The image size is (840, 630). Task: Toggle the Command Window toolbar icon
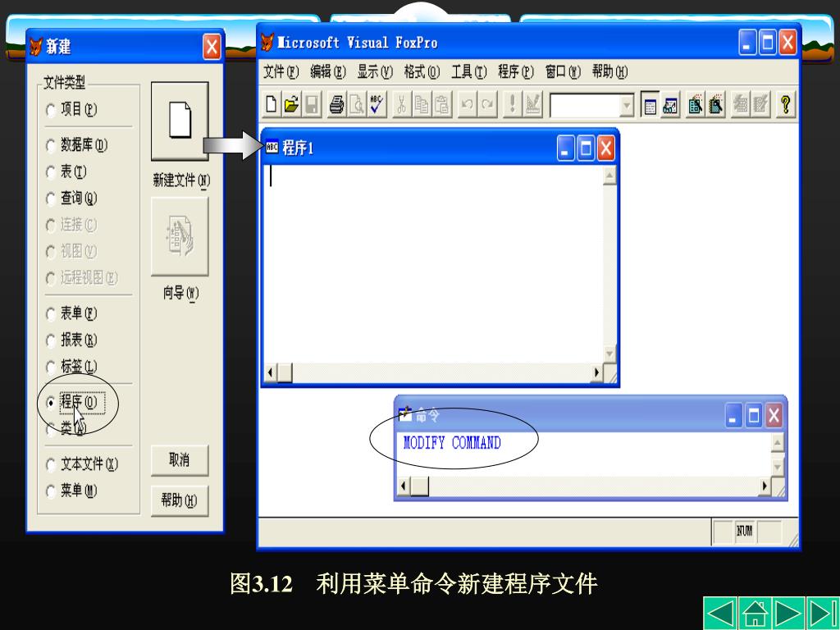coord(650,104)
